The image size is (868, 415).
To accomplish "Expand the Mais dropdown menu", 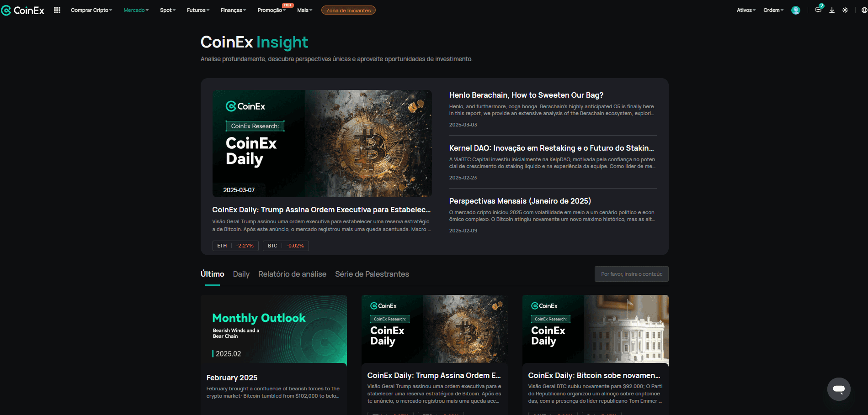I will click(304, 10).
